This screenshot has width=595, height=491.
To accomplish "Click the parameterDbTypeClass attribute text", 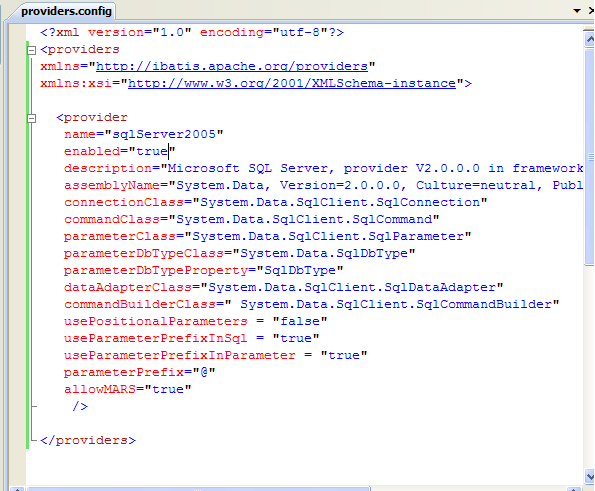I will point(239,253).
